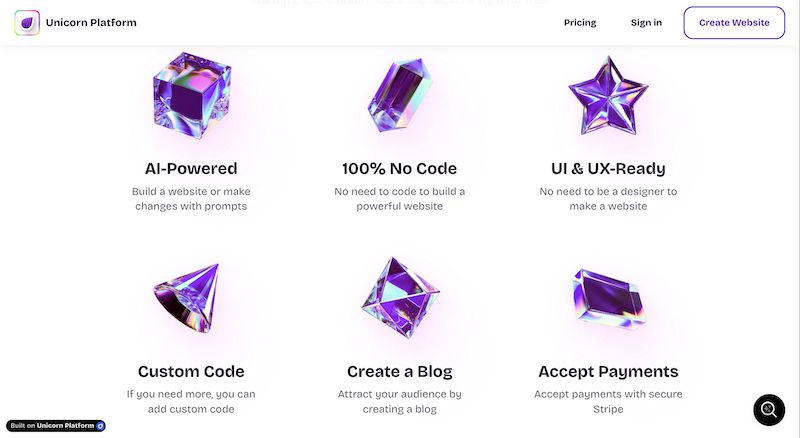
Task: Open the search chat bubble icon
Action: coord(769,409)
